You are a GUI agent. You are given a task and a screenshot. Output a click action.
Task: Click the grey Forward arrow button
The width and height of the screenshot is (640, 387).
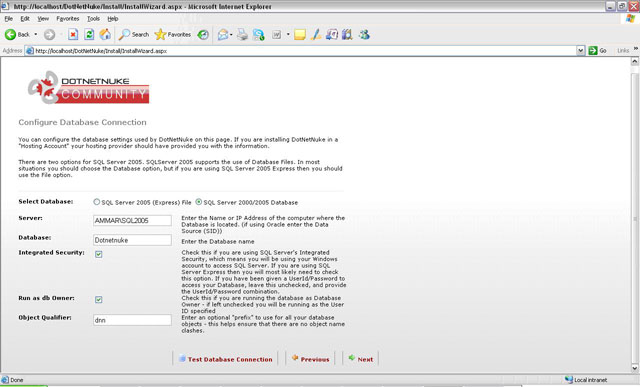click(x=49, y=35)
